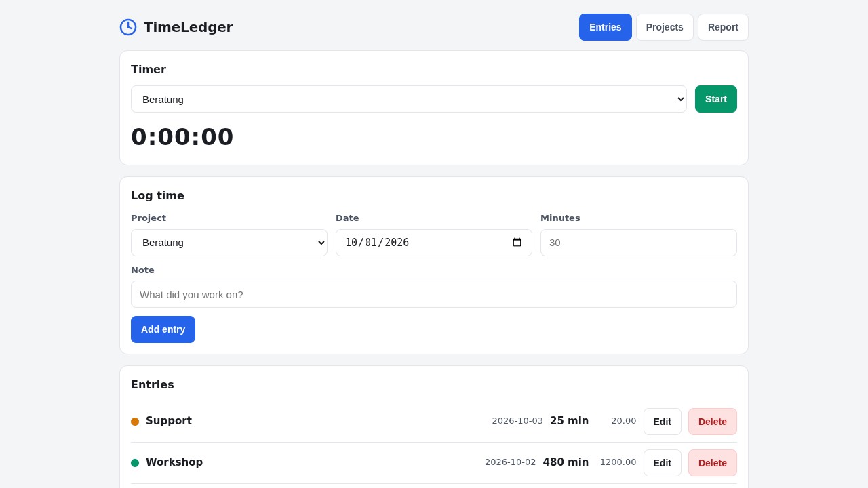Click the green dot beside Workshop
This screenshot has height=488, width=868.
[135, 463]
